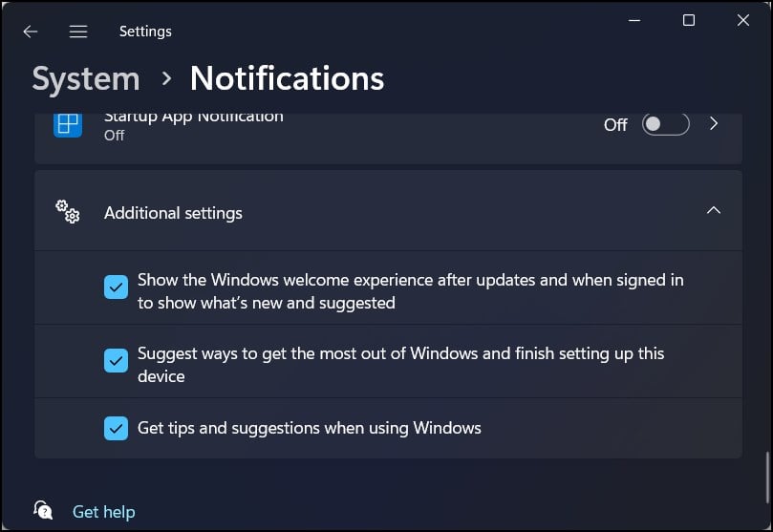Screen dimensions: 773x532
Task: Click the Additional settings header text
Action: coord(173,213)
